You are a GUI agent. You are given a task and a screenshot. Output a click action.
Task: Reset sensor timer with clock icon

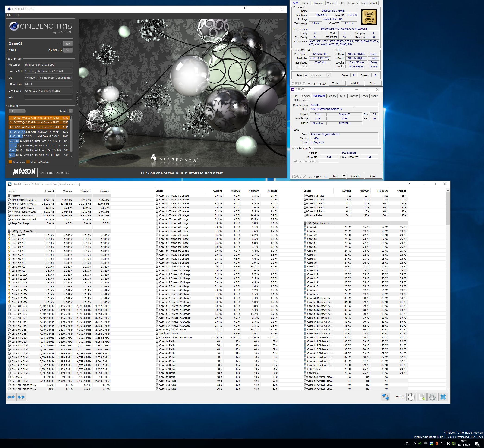point(411,397)
